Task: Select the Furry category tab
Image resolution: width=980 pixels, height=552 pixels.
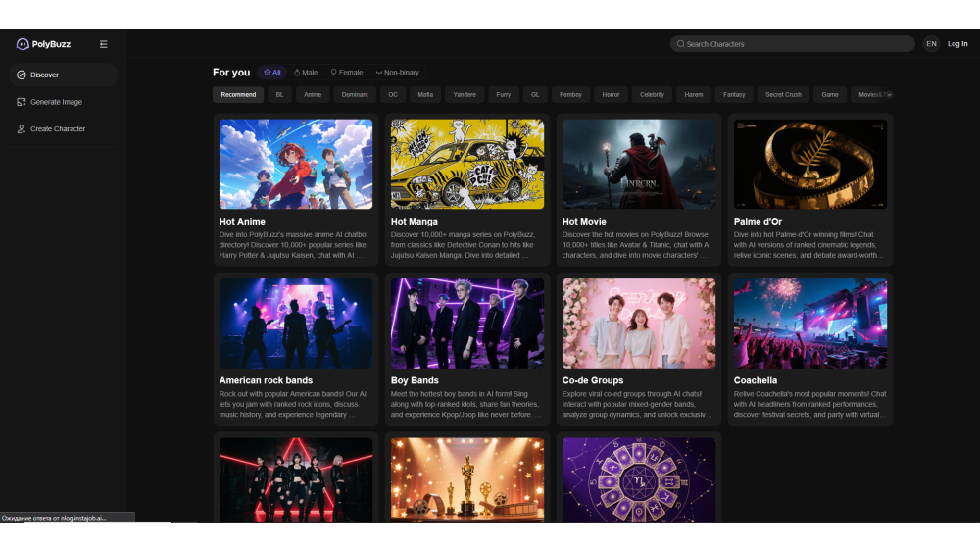Action: pyautogui.click(x=503, y=95)
